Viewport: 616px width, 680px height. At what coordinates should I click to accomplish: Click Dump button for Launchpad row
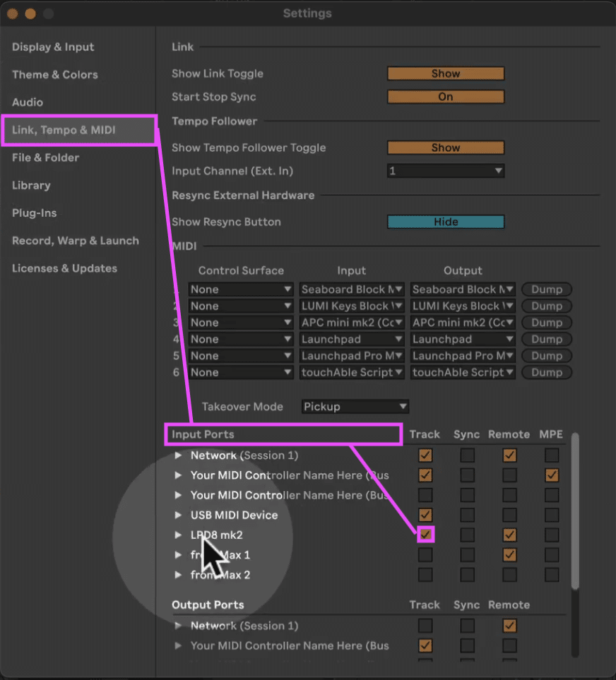pyautogui.click(x=547, y=339)
